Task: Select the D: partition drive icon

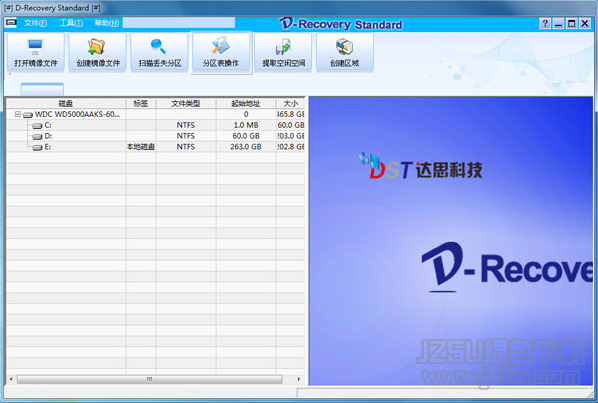Action: 37,136
